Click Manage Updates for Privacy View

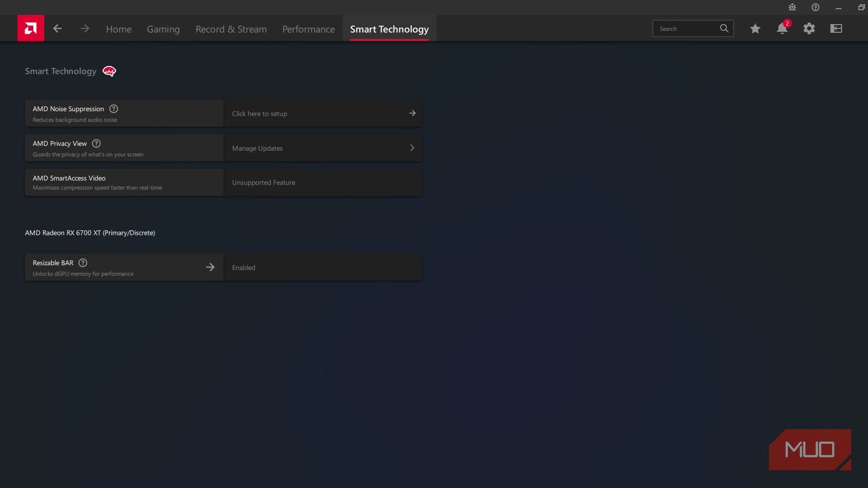coord(257,148)
